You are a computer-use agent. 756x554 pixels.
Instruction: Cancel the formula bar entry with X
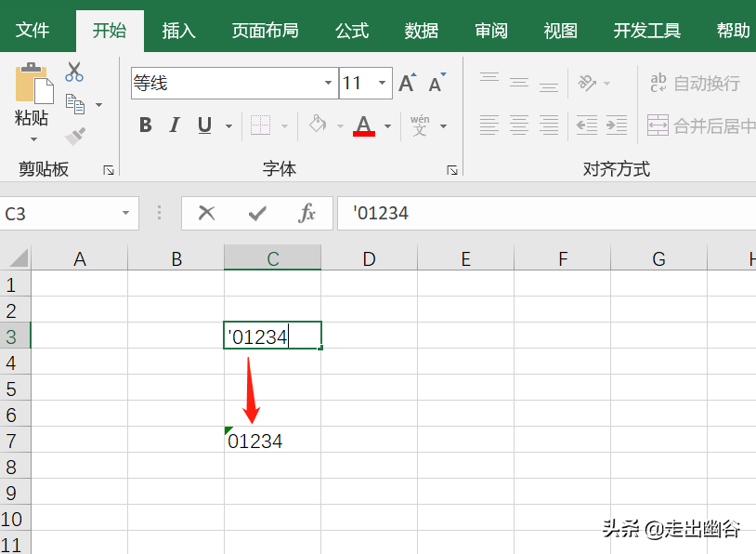207,213
